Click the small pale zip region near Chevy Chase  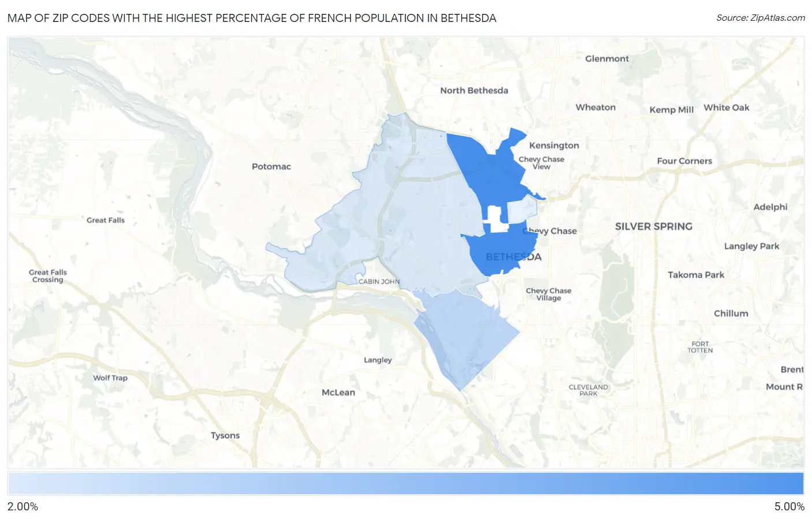click(x=522, y=210)
